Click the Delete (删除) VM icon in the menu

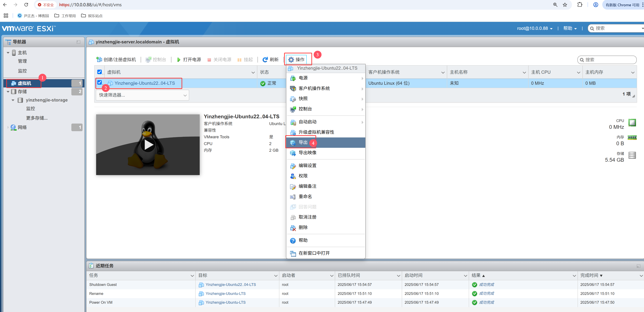[293, 228]
